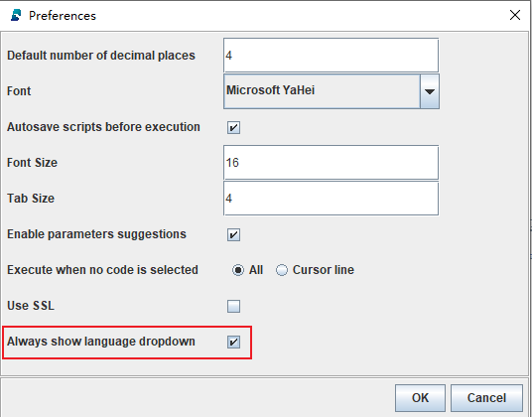532x417 pixels.
Task: Click the Autosave scripts before execution label
Action: point(103,127)
